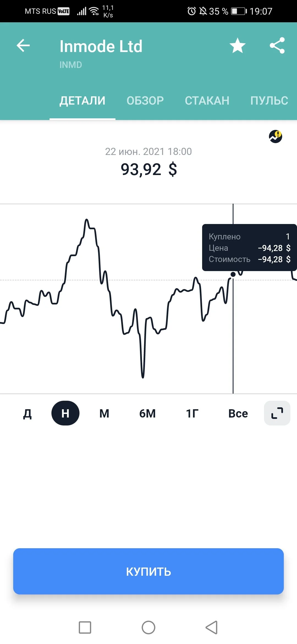297x644 pixels.
Task: Tap the chart warning indicator icon
Action: click(x=276, y=137)
